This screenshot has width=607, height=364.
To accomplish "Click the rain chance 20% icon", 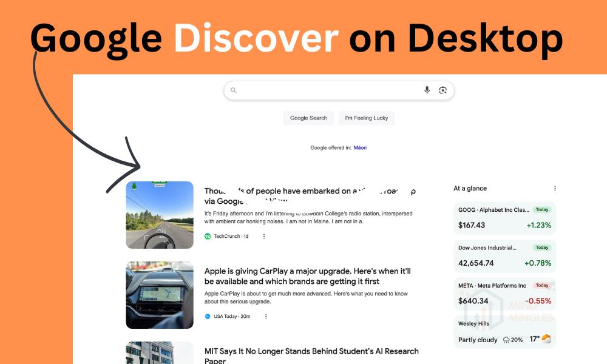I will pos(506,340).
